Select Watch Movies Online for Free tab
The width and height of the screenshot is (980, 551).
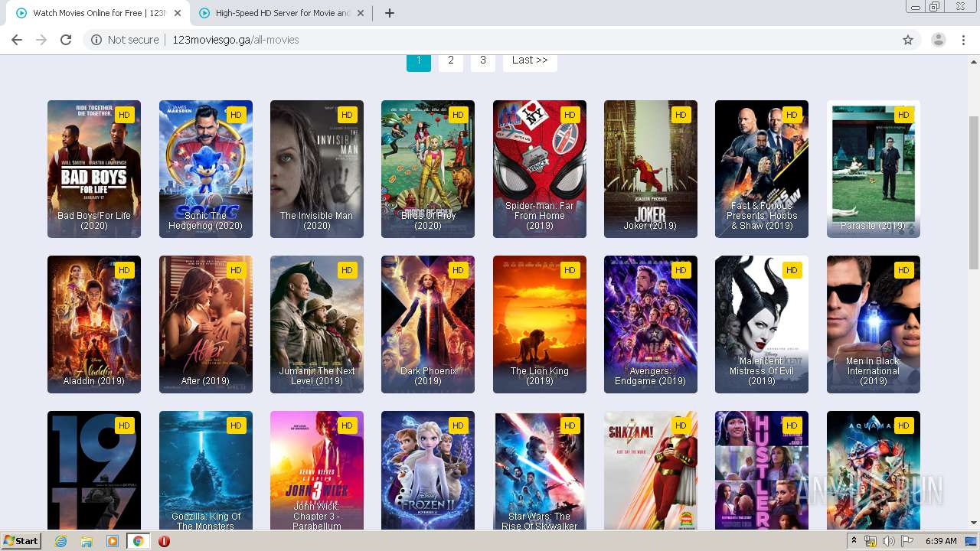99,13
